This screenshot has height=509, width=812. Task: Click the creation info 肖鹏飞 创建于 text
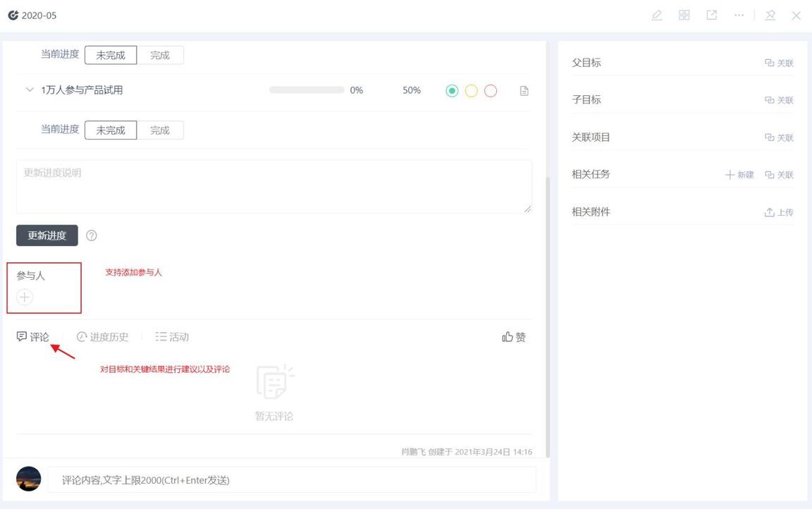tap(467, 451)
